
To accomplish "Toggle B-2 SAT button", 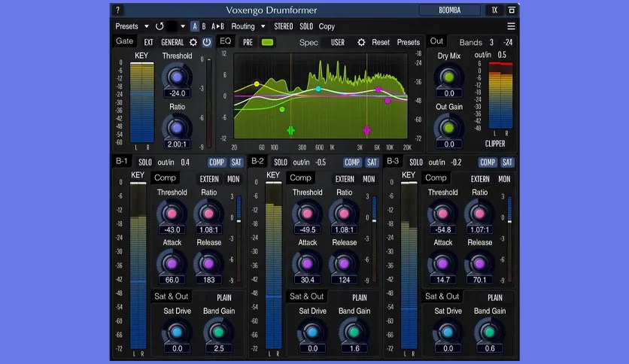I will (372, 162).
